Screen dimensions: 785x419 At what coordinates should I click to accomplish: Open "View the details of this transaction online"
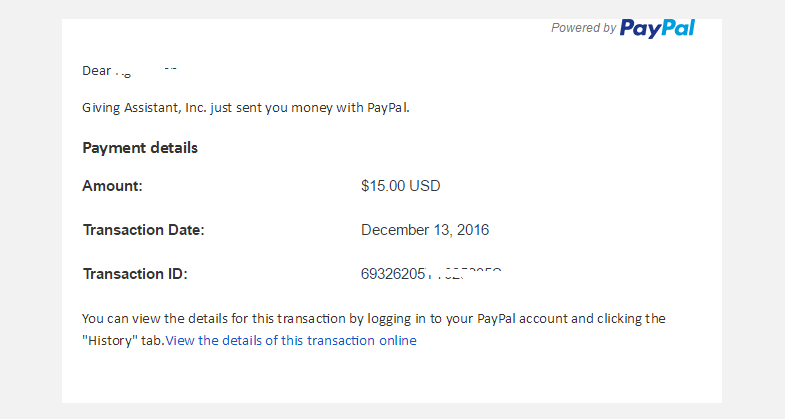(x=291, y=341)
